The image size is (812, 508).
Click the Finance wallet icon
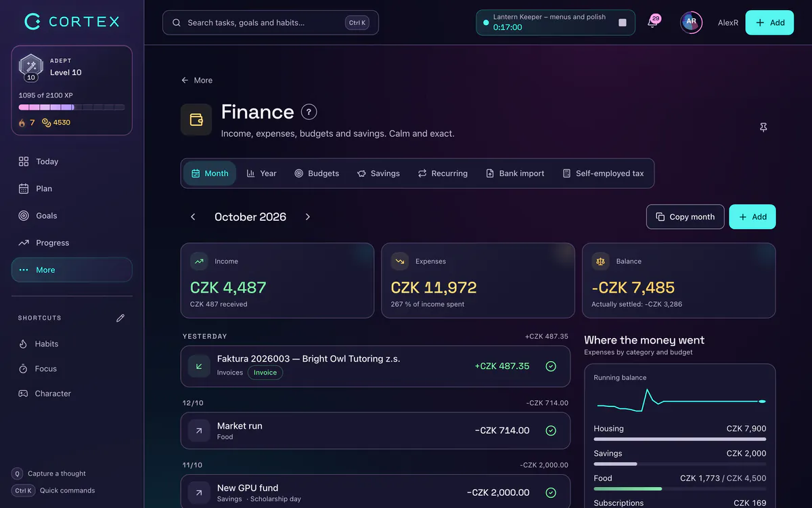click(x=196, y=120)
